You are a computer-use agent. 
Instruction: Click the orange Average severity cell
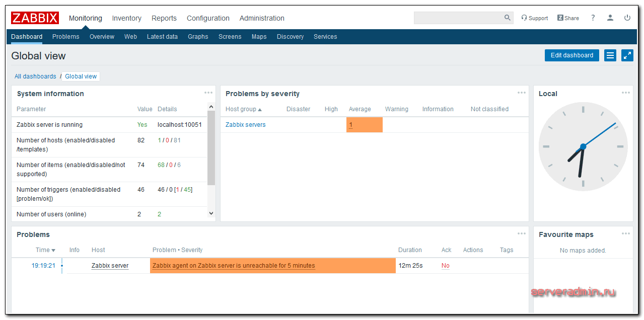point(364,125)
